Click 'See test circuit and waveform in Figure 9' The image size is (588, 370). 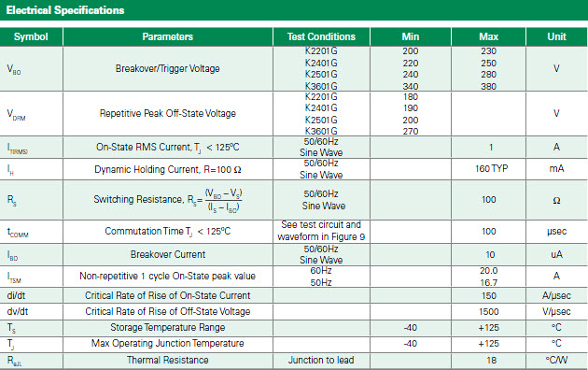pyautogui.click(x=321, y=231)
